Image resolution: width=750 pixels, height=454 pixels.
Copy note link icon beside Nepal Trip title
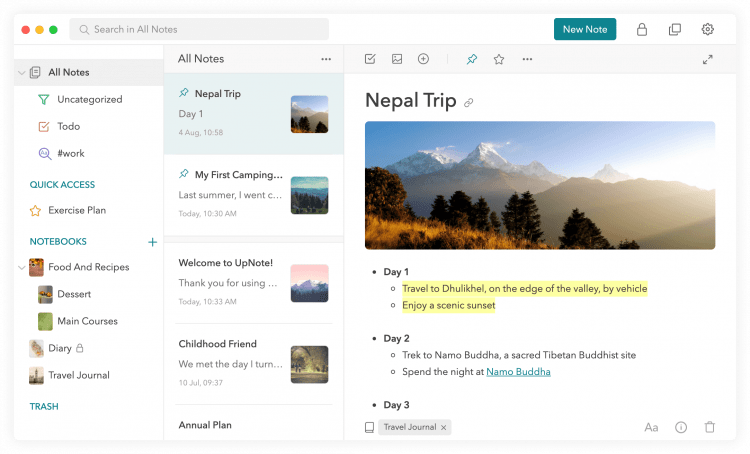pos(468,102)
